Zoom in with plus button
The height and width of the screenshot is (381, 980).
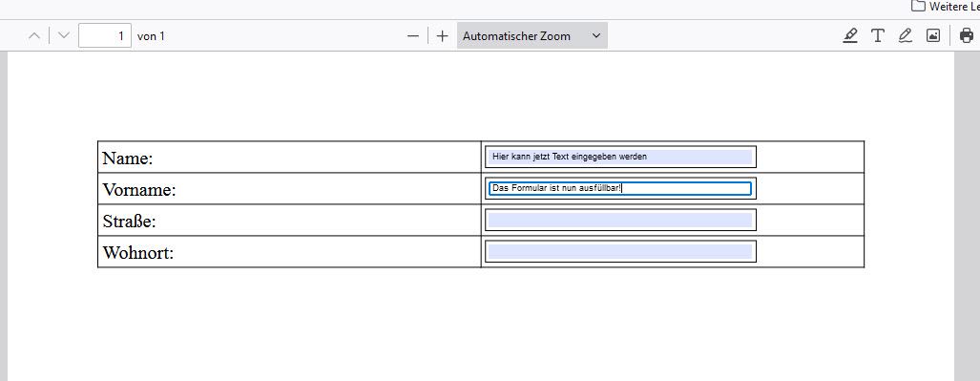(x=443, y=36)
